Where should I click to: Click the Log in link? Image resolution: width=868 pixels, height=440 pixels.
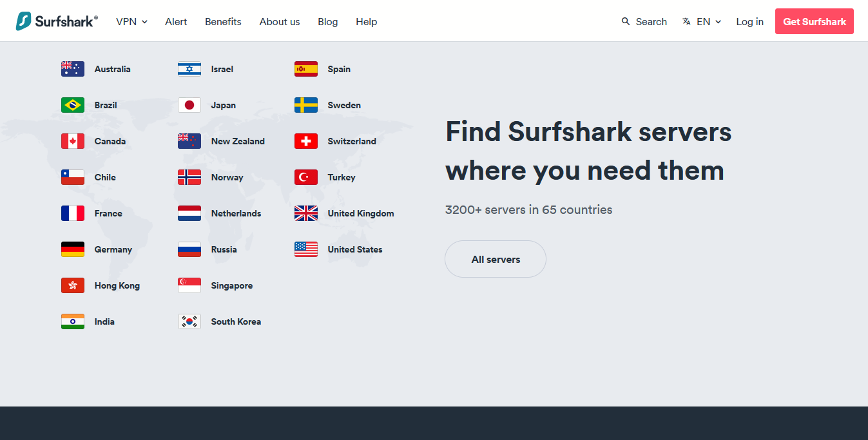[x=750, y=22]
